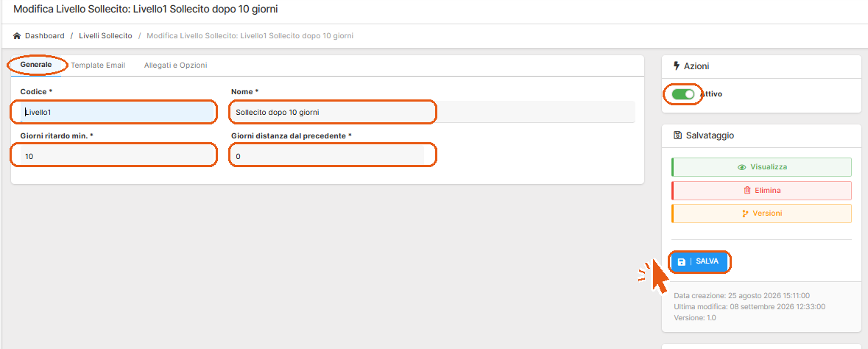
Task: Click the floppy disk icon on SALVA
Action: click(x=682, y=261)
